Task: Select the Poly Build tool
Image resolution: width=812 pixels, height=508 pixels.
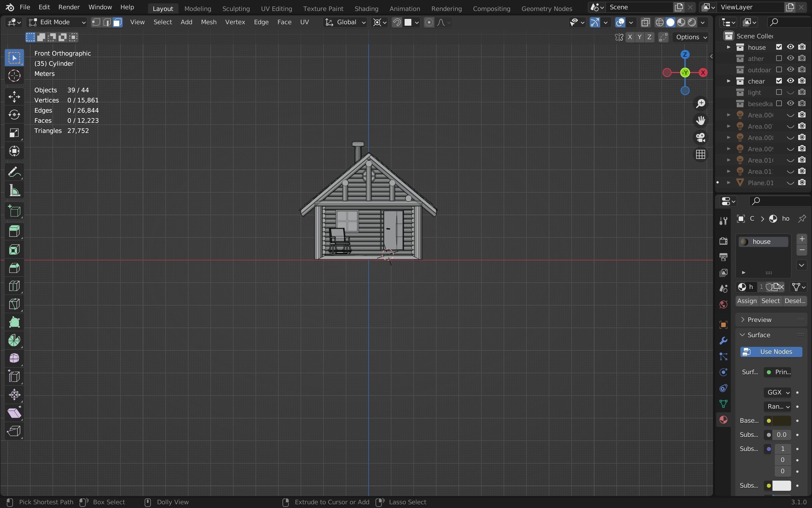Action: pyautogui.click(x=14, y=322)
